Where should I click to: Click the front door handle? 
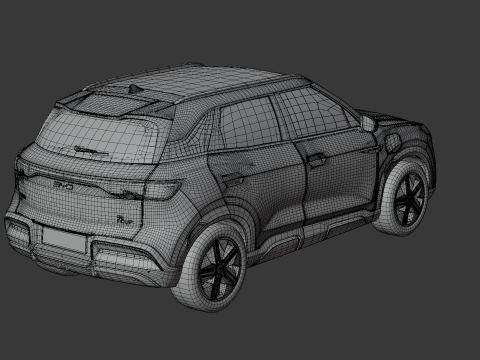(317, 159)
